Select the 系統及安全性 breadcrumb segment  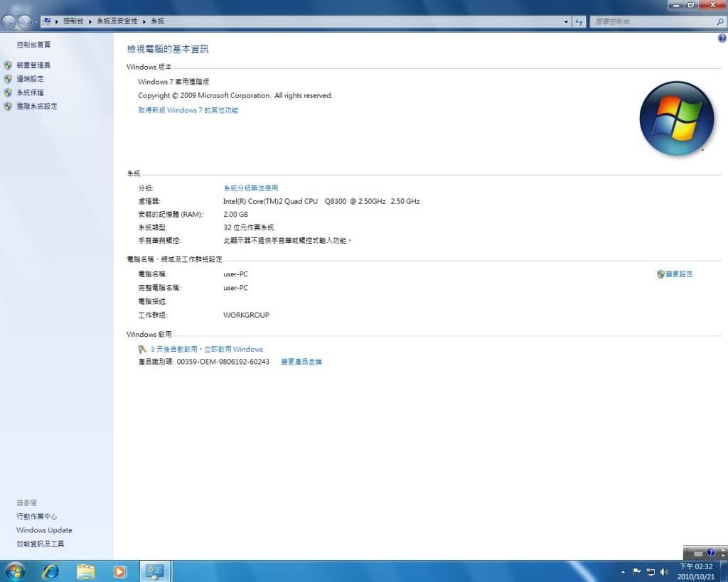pos(117,21)
